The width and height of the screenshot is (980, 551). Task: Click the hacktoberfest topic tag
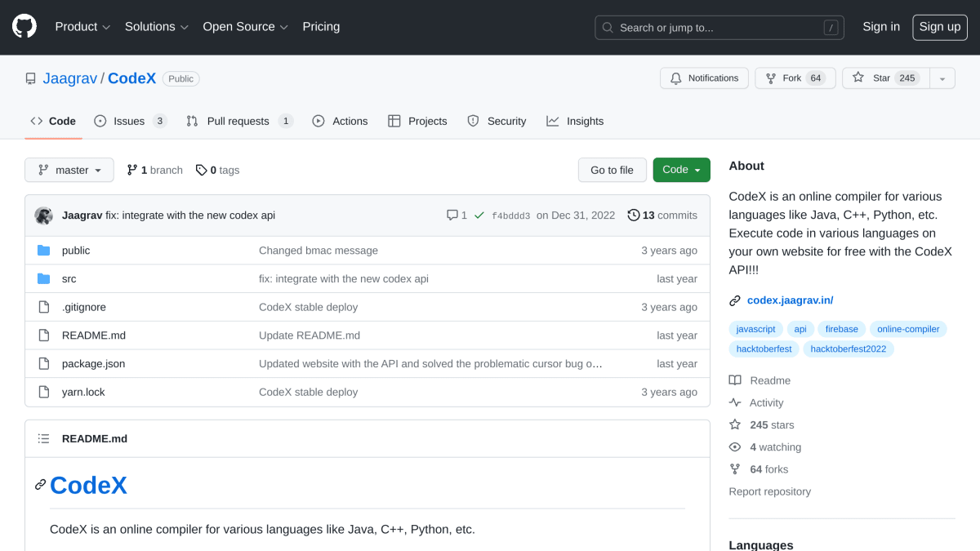764,349
